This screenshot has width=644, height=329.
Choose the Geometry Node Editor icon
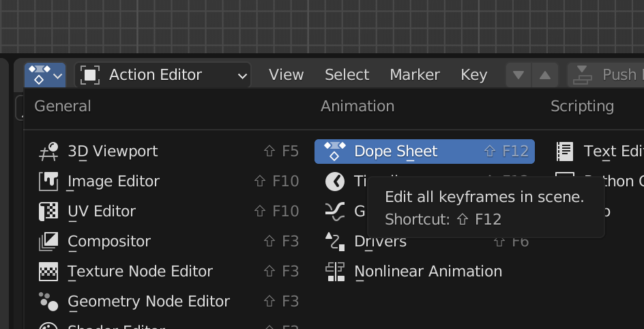point(49,301)
